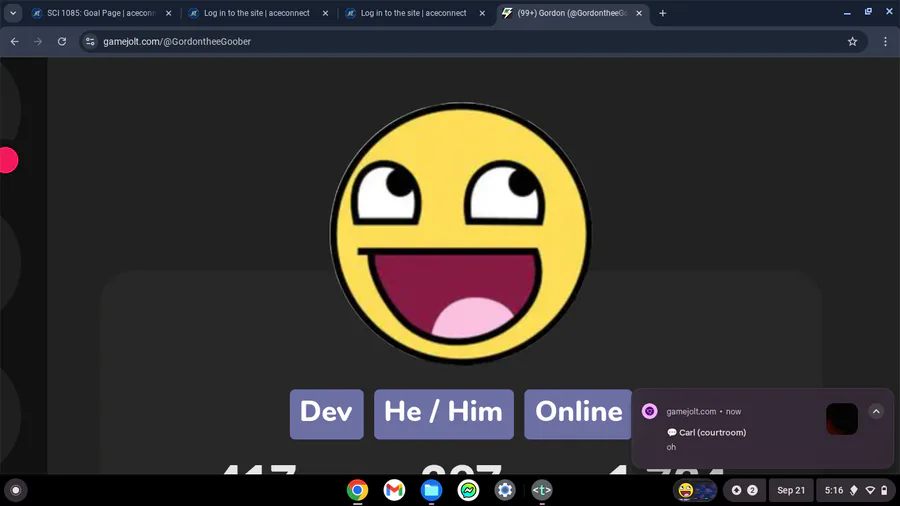Close the SCI 1085 Goal Page tab

[169, 13]
